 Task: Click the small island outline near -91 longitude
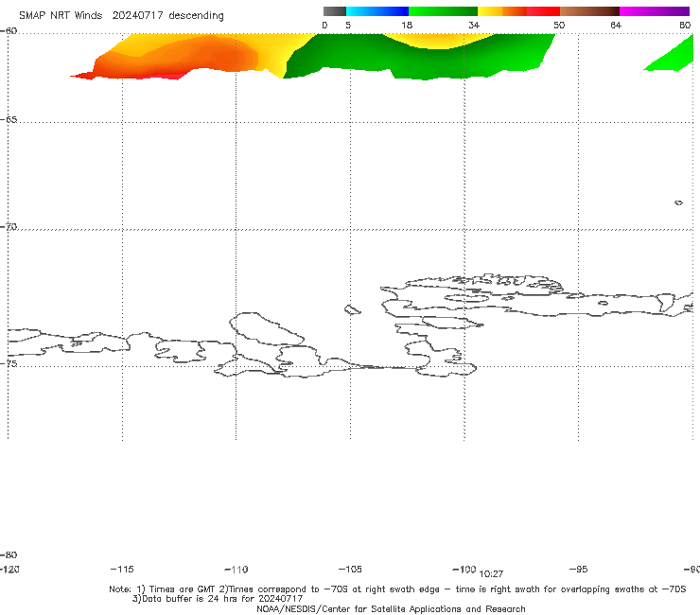[x=678, y=202]
